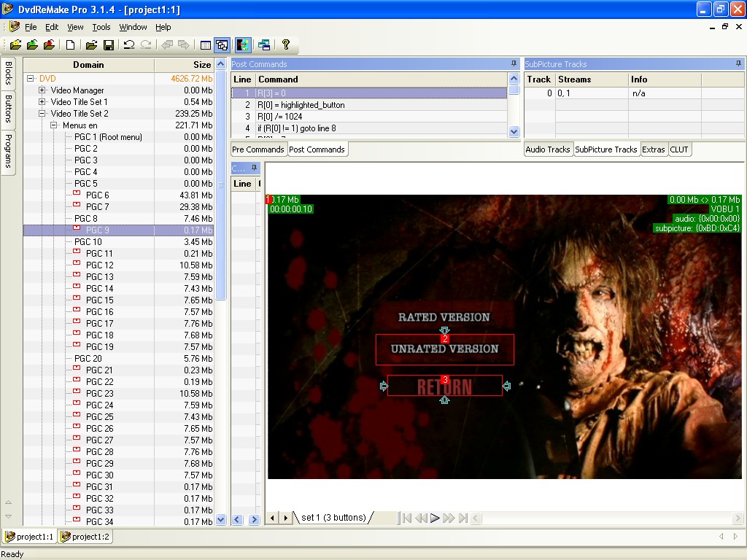Open the Blocks side tab
Screen dimensions: 747x560
pyautogui.click(x=9, y=73)
